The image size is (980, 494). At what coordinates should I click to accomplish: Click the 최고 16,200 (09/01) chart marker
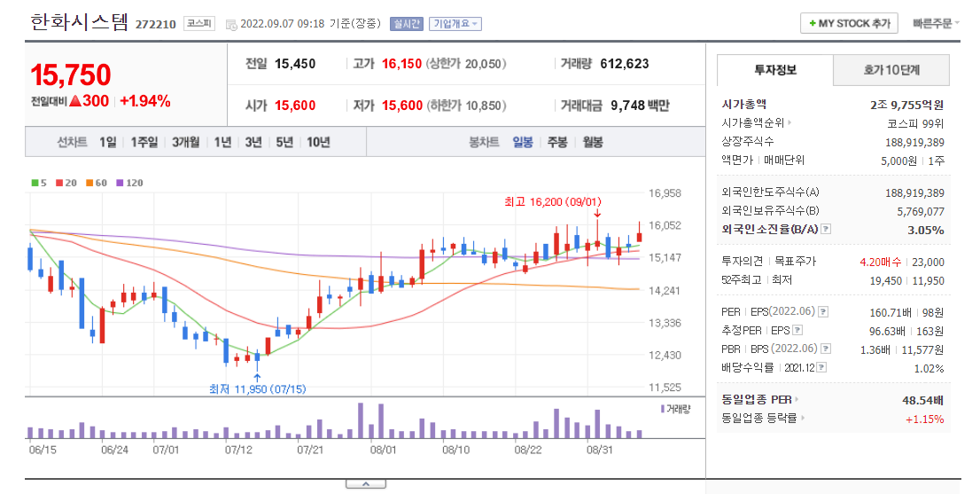tap(553, 202)
